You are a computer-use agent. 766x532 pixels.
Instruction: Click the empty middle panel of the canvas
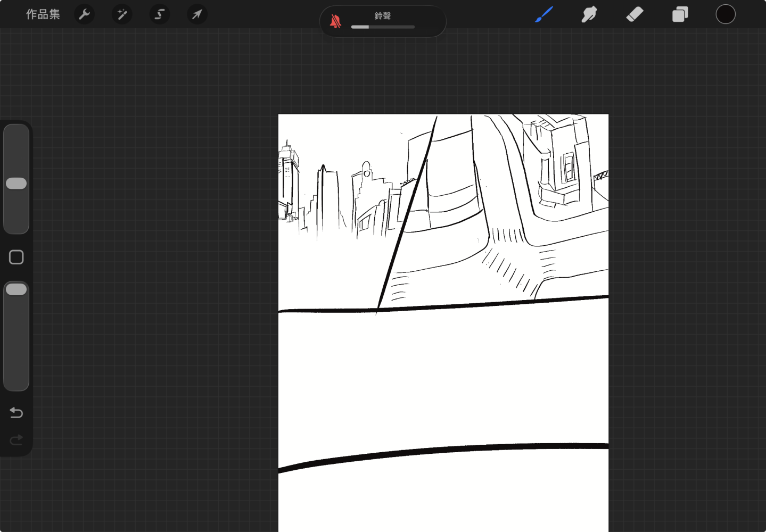443,378
